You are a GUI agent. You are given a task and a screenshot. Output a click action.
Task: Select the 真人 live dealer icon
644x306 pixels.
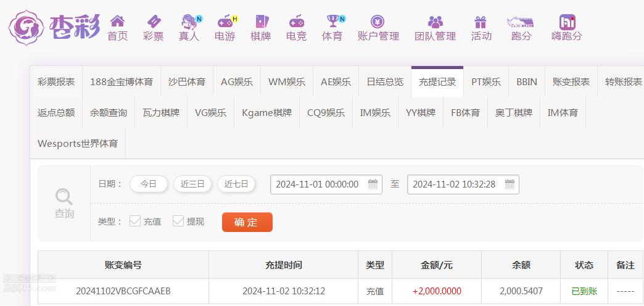(189, 22)
